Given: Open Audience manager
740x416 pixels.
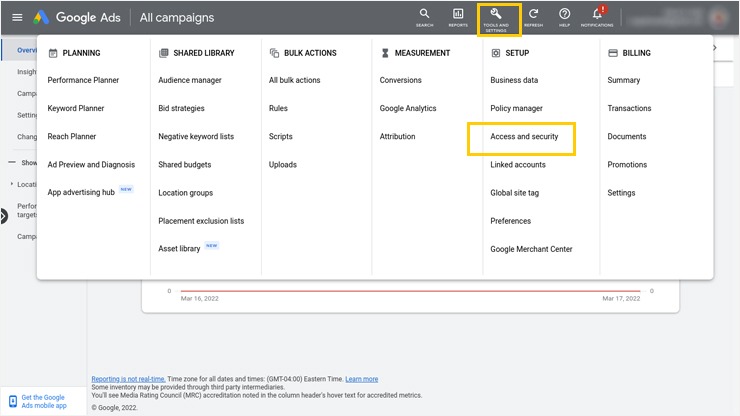Looking at the screenshot, I should tap(190, 80).
